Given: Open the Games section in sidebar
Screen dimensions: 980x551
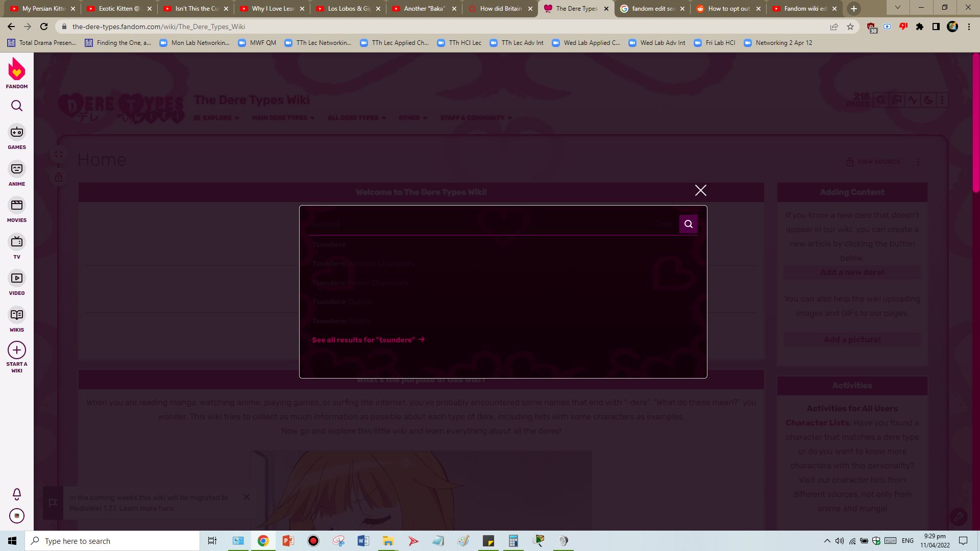Looking at the screenshot, I should (17, 133).
